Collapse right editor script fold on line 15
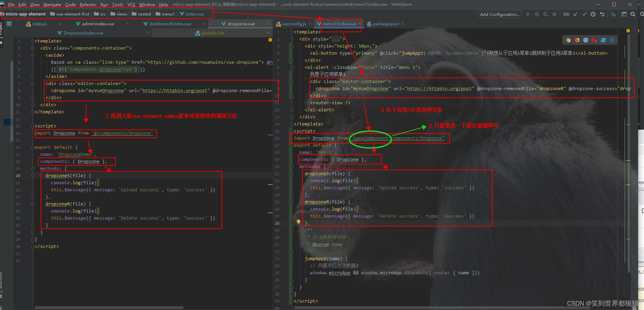The image size is (644, 310). tap(292, 131)
